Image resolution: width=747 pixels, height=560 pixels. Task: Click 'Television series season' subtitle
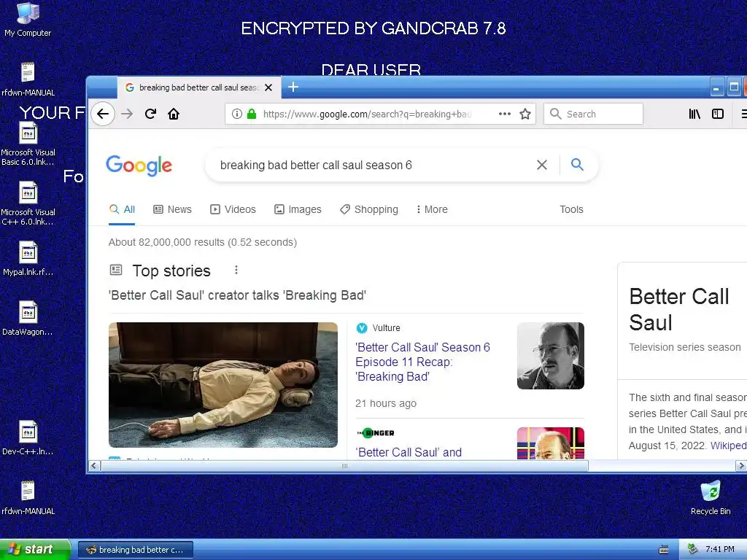pos(684,347)
